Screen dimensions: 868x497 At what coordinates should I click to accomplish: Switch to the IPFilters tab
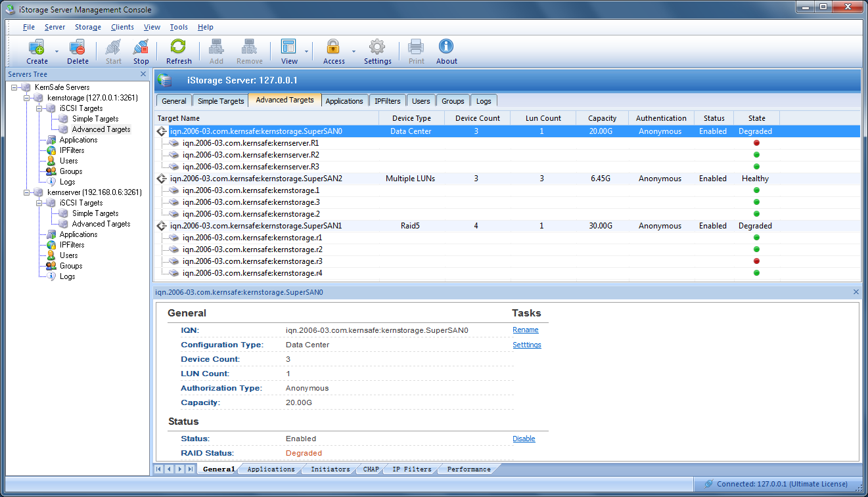(388, 101)
